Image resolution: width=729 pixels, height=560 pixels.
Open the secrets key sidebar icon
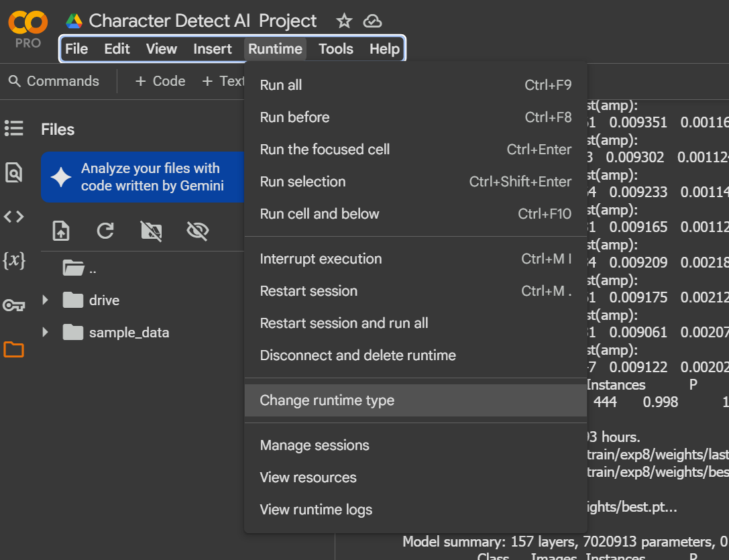pos(14,305)
